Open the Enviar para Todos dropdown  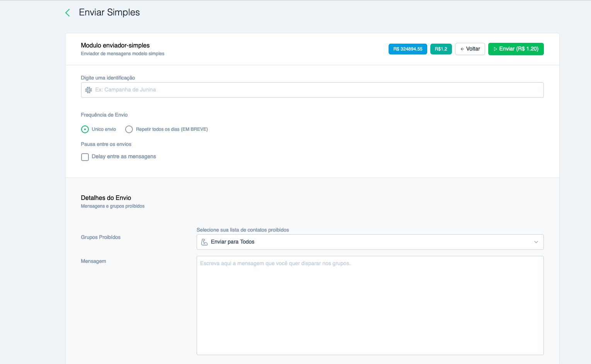(x=370, y=242)
